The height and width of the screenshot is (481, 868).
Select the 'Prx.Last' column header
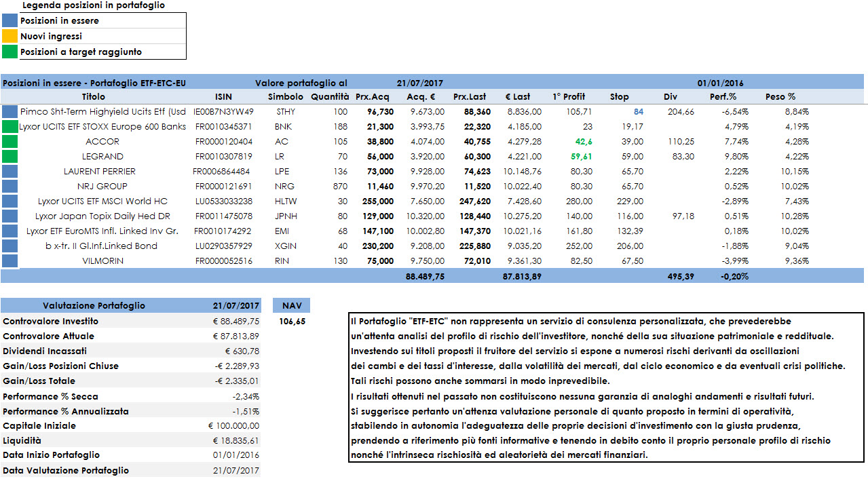470,97
